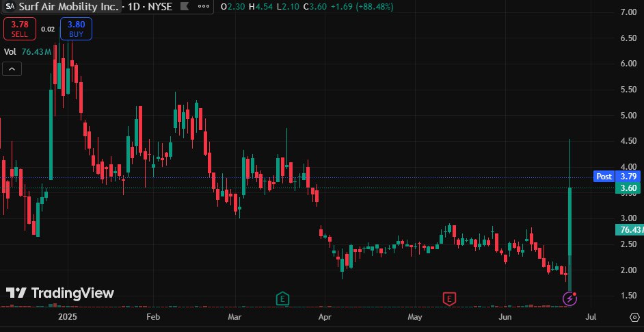644x332 pixels.
Task: Click the 2.50 price axis label
Action: tap(628, 244)
